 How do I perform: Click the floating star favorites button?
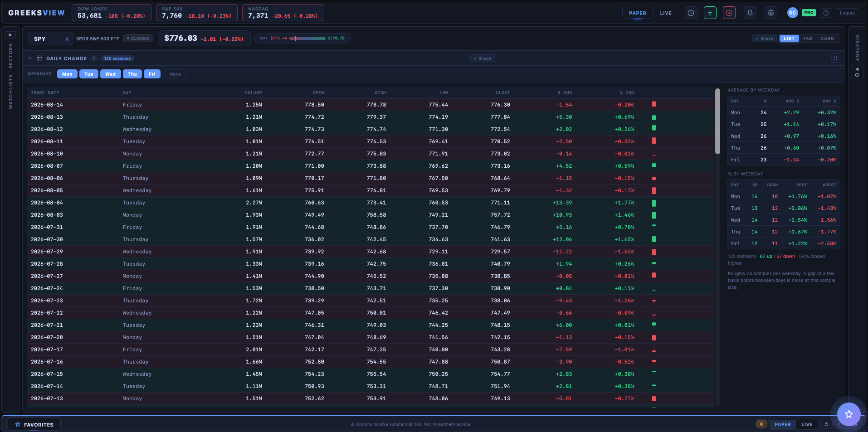848,414
